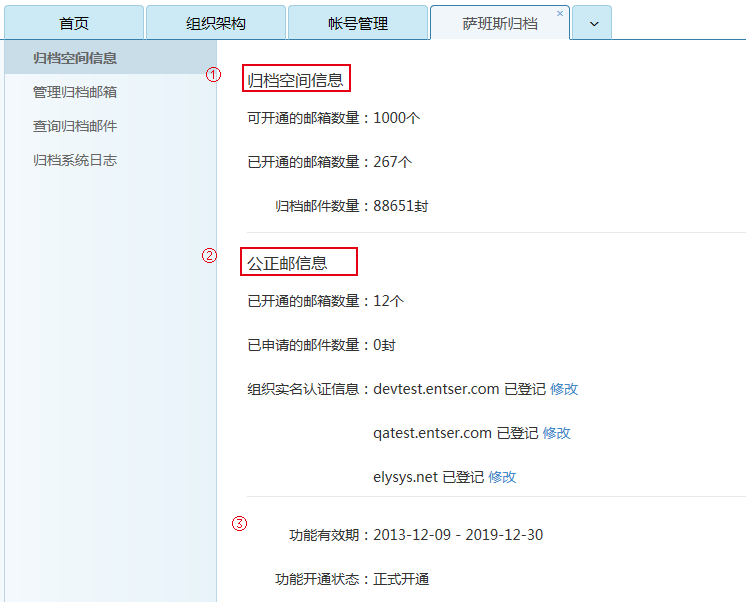This screenshot has width=746, height=602.
Task: Select 归档空间信息 in the left sidebar
Action: click(x=75, y=58)
